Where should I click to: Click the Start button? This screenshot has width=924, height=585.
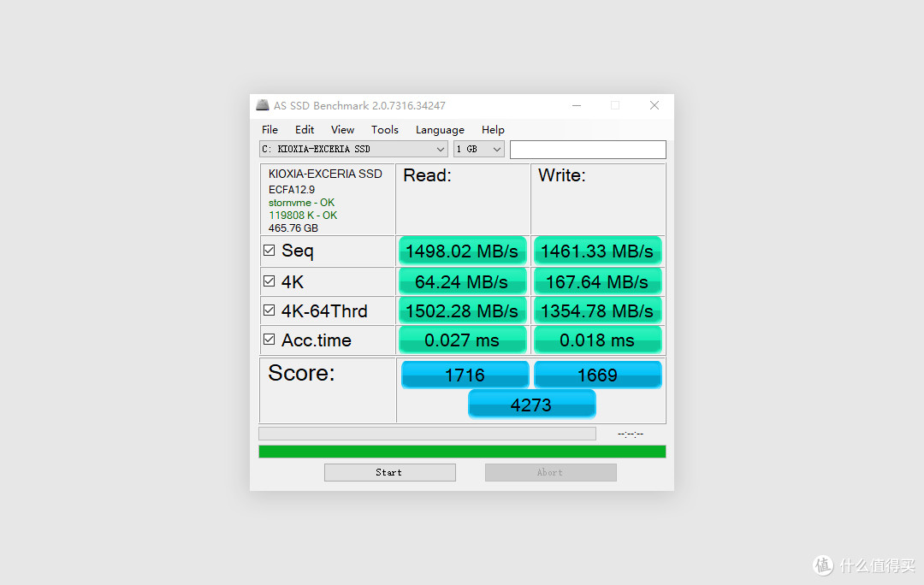point(389,472)
